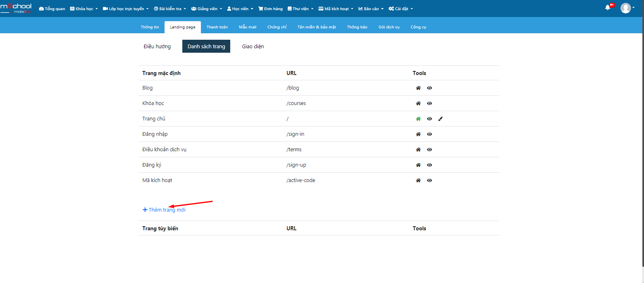Click the Điều khoản dịch vụ row name
644x283 pixels.
(x=164, y=150)
